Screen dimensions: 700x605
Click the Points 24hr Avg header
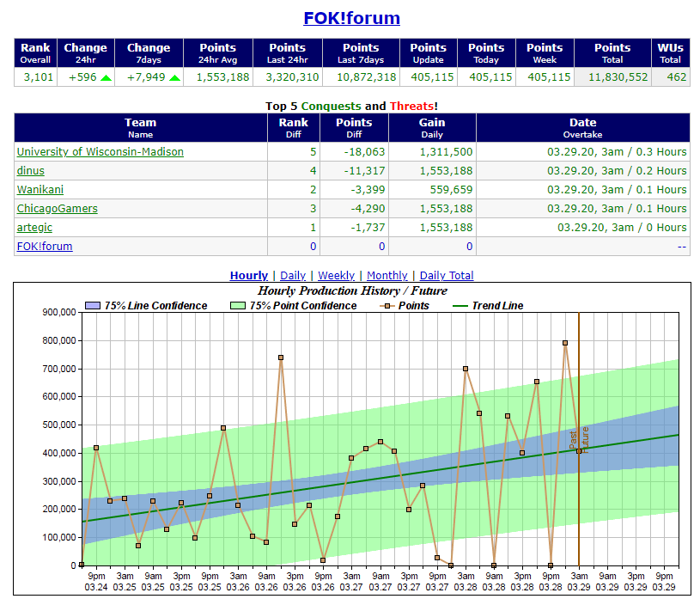coord(218,53)
